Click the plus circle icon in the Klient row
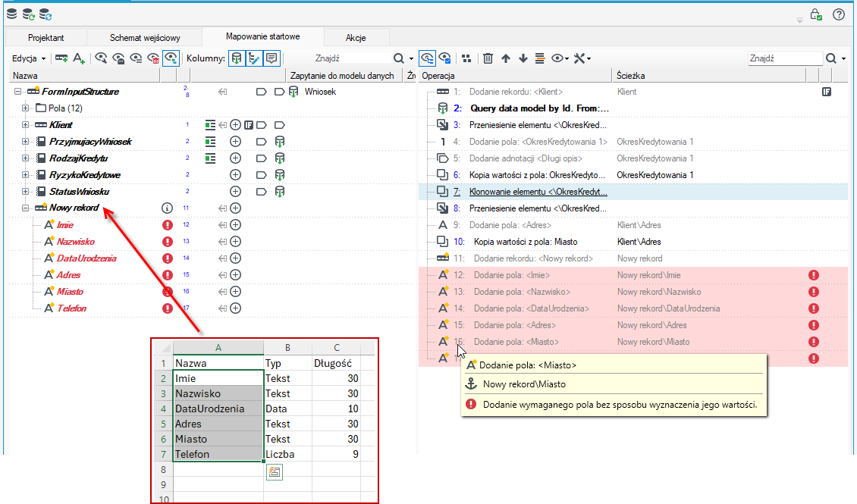The width and height of the screenshot is (857, 504). [x=236, y=125]
